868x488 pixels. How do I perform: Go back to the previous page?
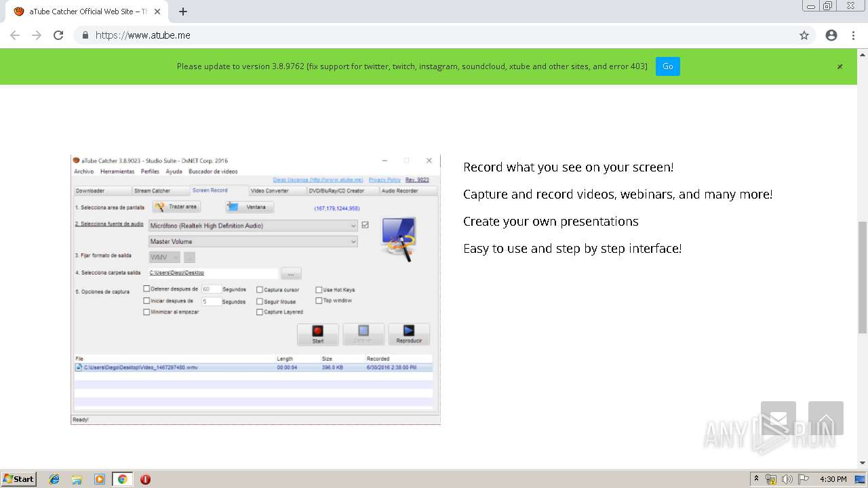pyautogui.click(x=15, y=35)
